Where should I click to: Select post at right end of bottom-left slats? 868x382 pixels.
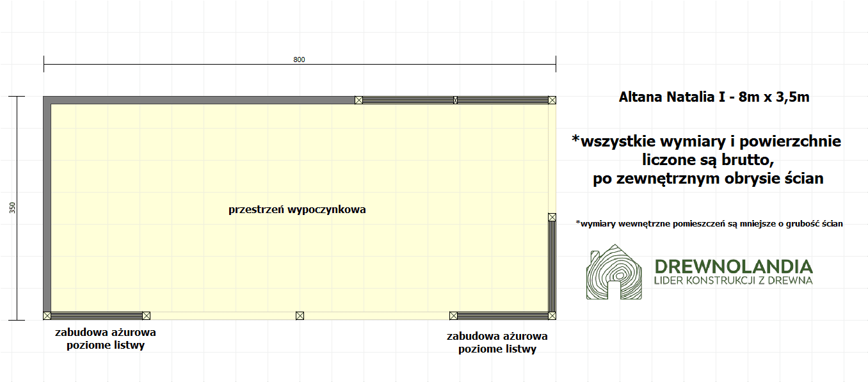point(146,315)
